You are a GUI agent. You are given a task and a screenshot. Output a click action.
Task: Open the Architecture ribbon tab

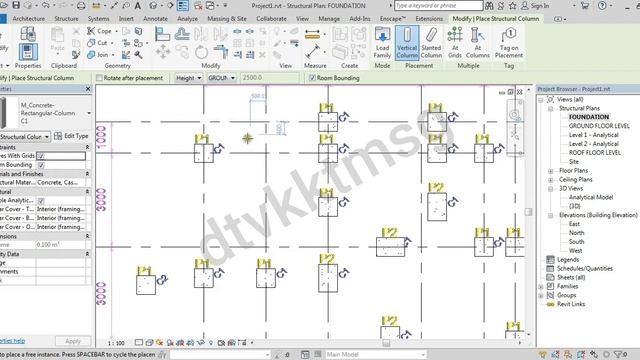pyautogui.click(x=29, y=19)
